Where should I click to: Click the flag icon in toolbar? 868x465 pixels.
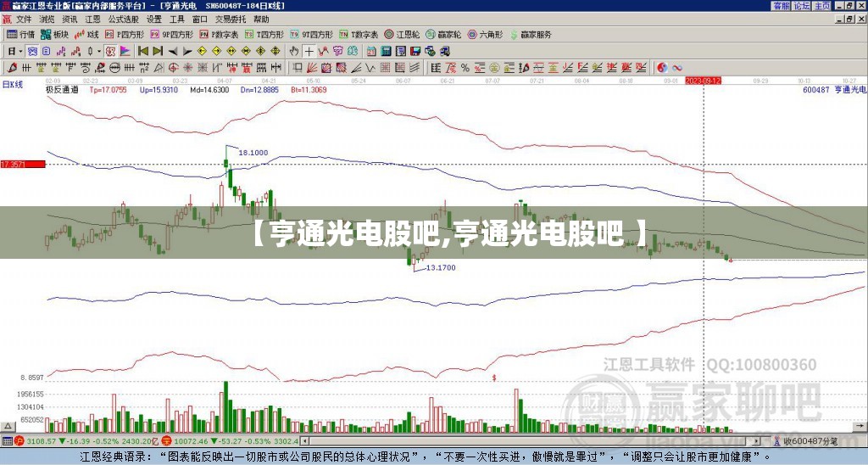click(125, 52)
